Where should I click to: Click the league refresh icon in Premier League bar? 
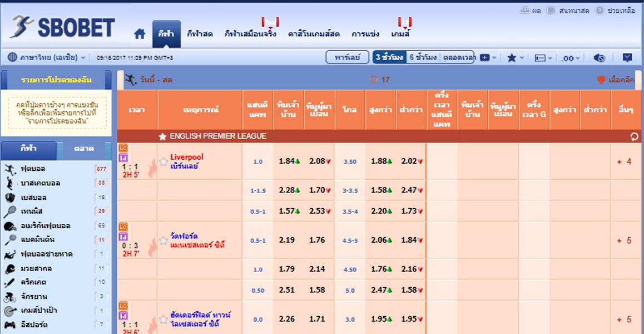tap(635, 136)
